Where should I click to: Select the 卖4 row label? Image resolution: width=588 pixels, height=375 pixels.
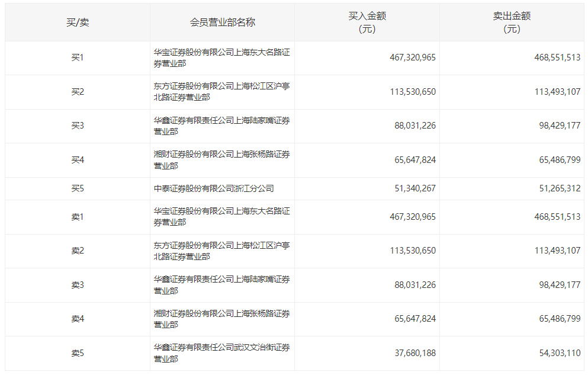[78, 319]
